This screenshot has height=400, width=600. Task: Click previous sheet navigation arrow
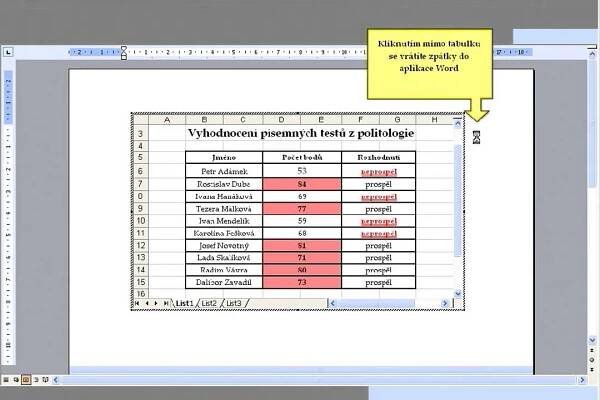point(146,303)
